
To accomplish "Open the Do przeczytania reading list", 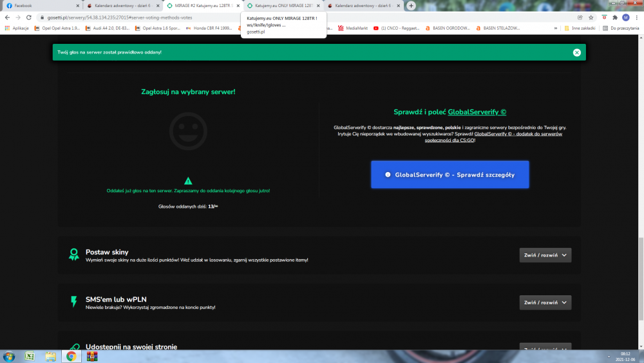I will point(621,28).
